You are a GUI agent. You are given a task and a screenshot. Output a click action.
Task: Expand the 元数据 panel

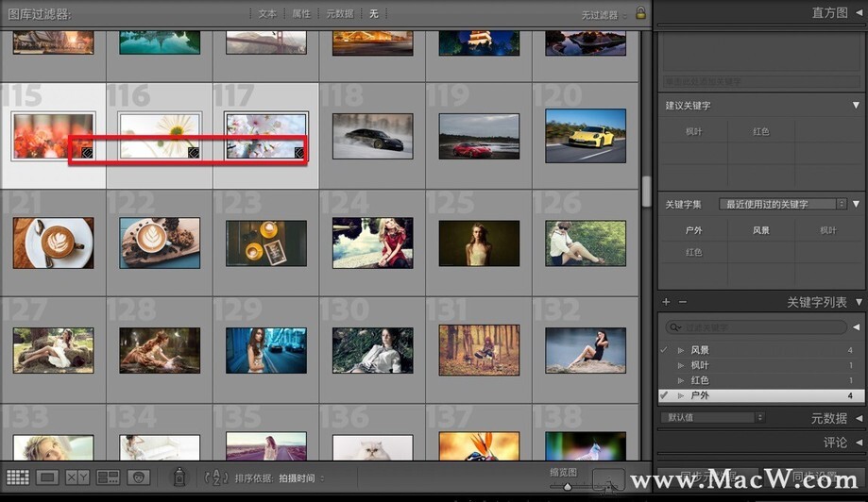pos(859,418)
